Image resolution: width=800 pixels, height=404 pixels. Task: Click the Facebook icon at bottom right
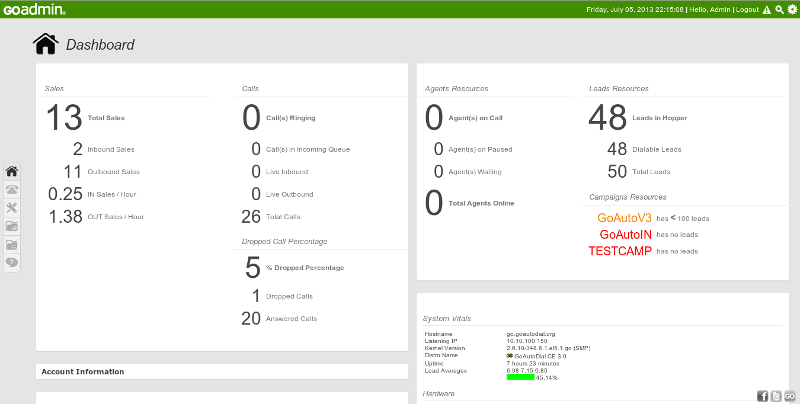coord(763,396)
